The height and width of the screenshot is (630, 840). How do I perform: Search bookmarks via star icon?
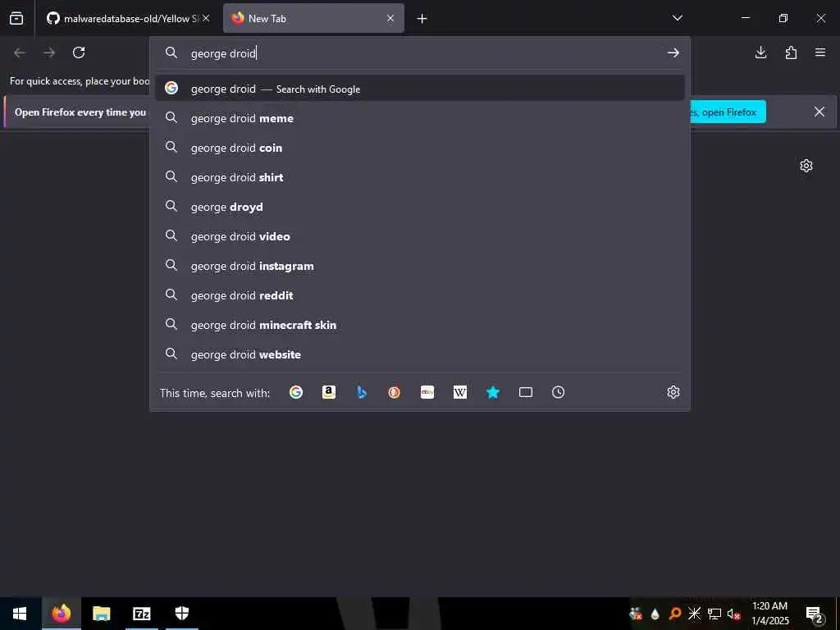pyautogui.click(x=493, y=392)
